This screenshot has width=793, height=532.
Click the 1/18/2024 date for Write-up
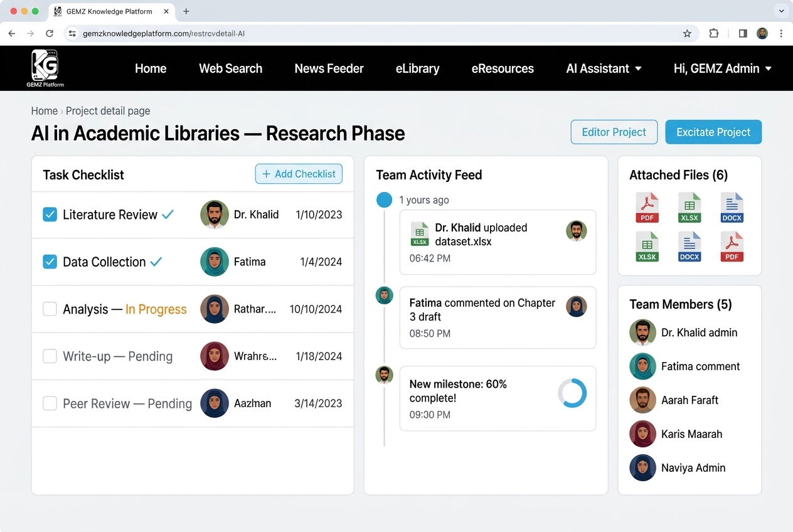tap(319, 356)
